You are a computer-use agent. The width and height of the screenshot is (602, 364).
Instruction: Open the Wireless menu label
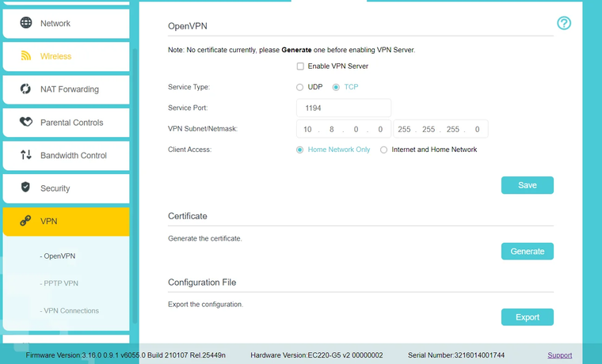(55, 56)
